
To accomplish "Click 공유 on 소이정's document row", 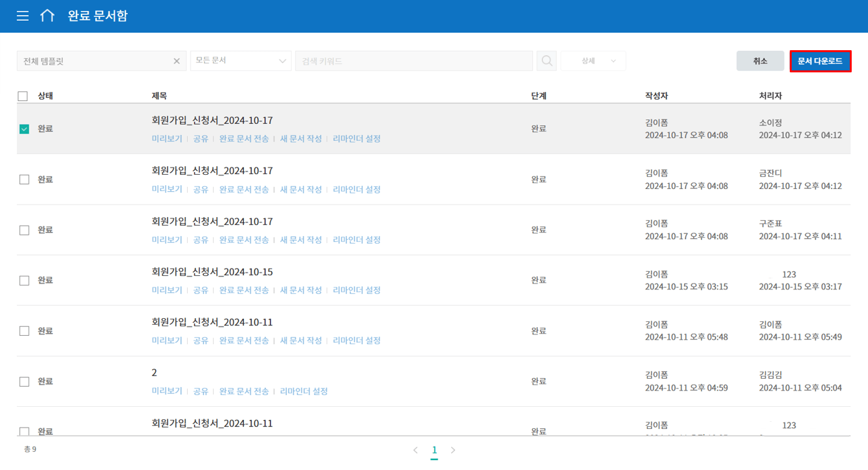I will pyautogui.click(x=201, y=139).
